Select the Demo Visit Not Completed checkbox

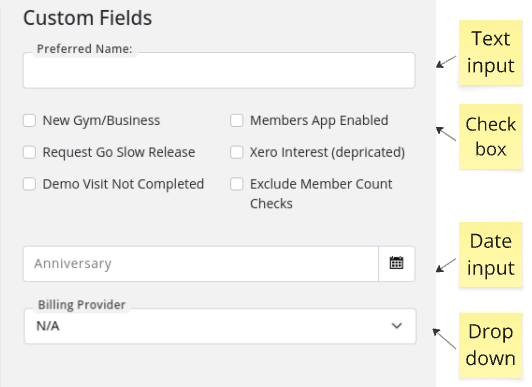click(x=29, y=184)
